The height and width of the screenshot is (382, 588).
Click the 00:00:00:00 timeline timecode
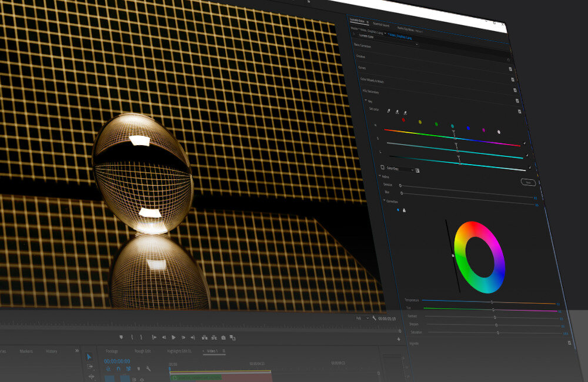coord(117,361)
